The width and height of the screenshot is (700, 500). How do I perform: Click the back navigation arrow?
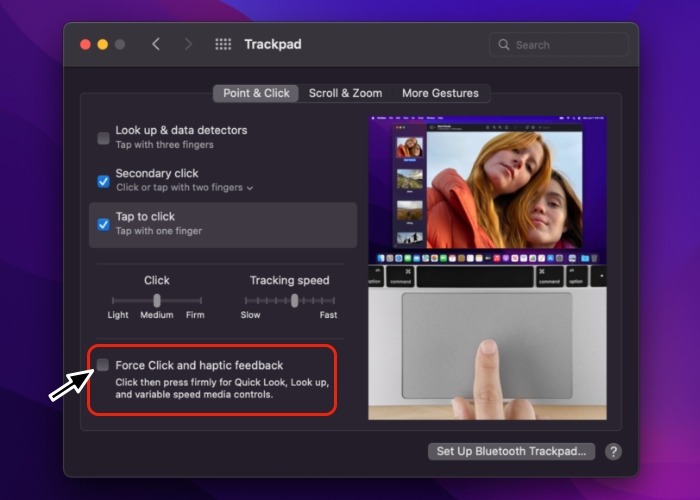(156, 44)
